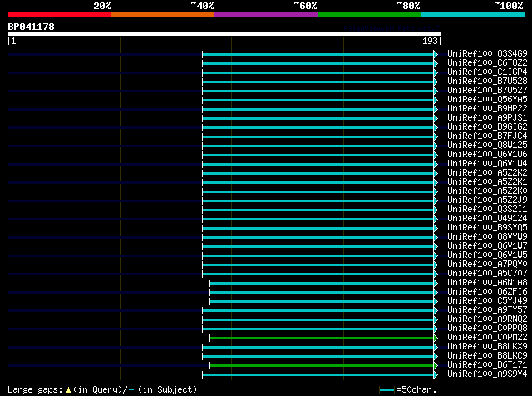This screenshot has height=396, width=532.
Task: Click the white query sequence bar
Action: (224, 34)
